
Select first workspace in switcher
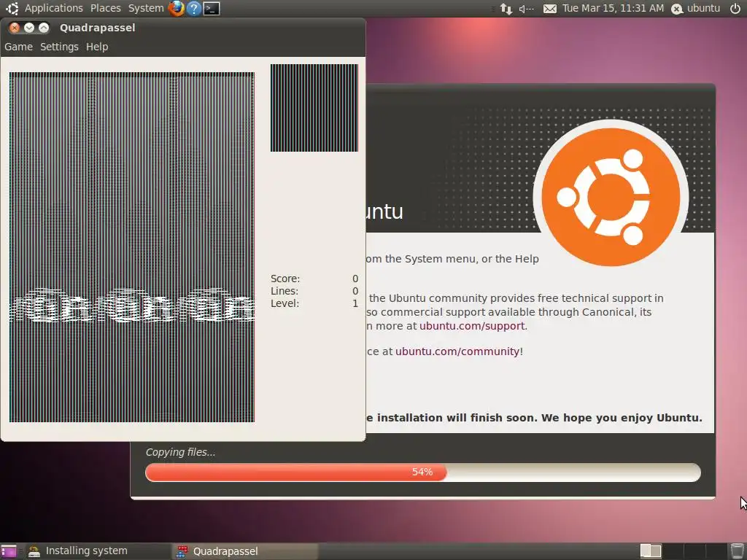point(650,551)
